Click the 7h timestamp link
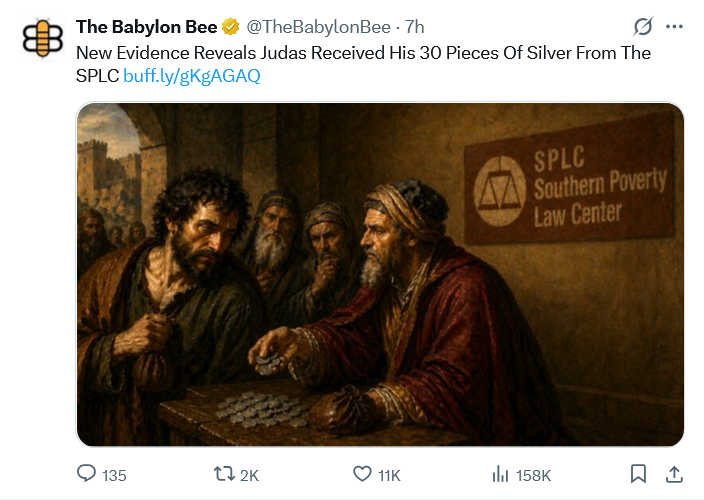This screenshot has height=500, width=704. click(415, 27)
